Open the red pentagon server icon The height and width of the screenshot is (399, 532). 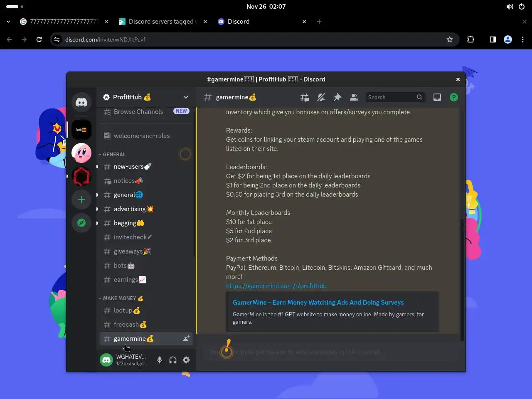tap(81, 176)
